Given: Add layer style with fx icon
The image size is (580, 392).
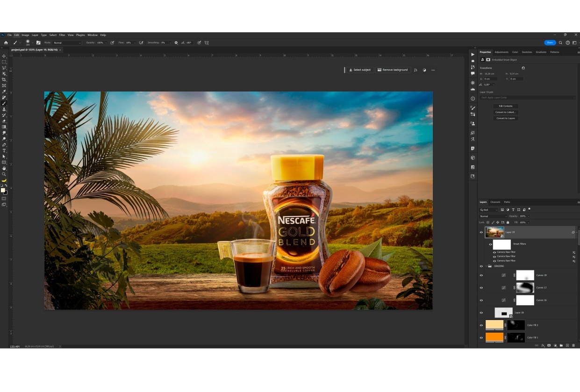Looking at the screenshot, I should pyautogui.click(x=543, y=345).
